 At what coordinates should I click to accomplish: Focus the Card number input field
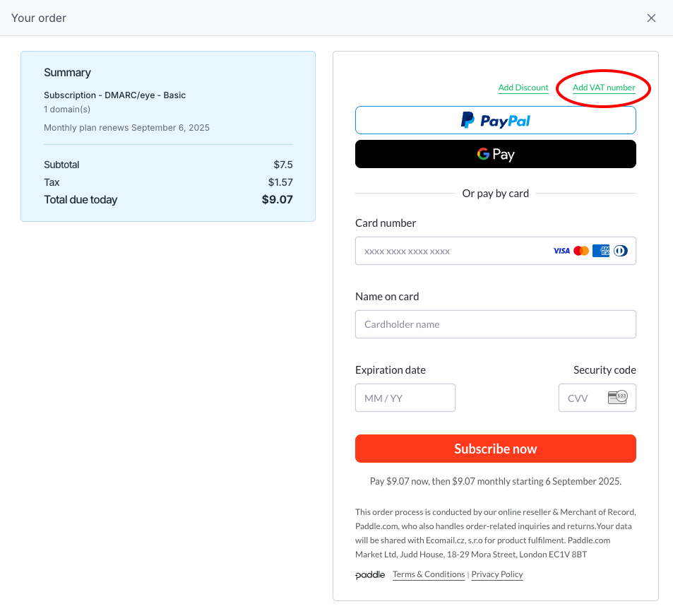[x=495, y=251]
